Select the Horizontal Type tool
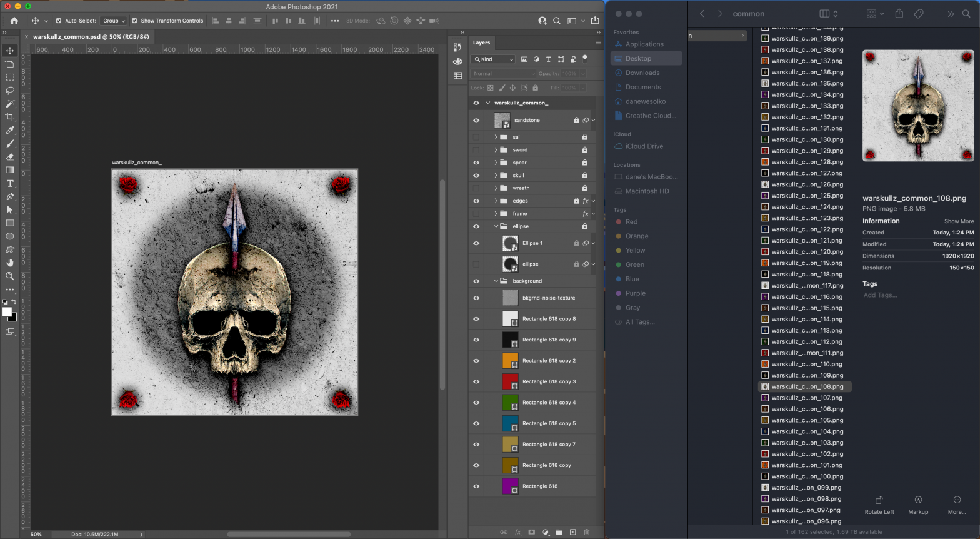Image resolution: width=980 pixels, height=539 pixels. pos(10,183)
